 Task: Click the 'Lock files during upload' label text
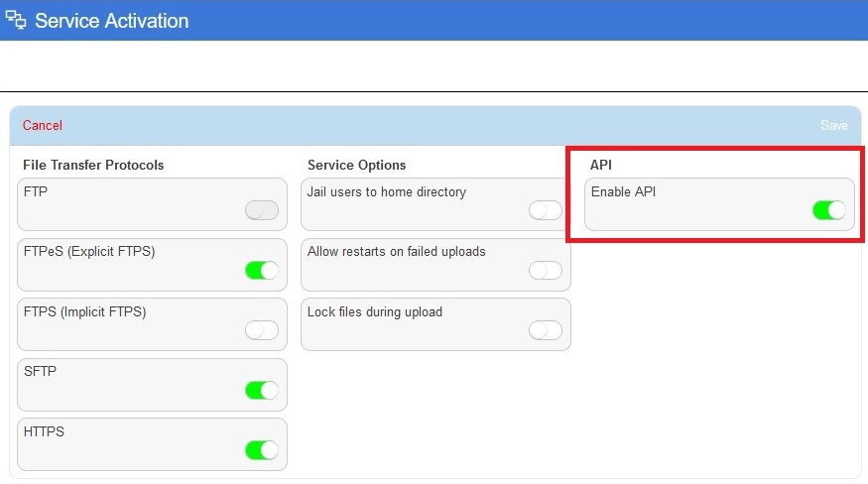pyautogui.click(x=375, y=311)
